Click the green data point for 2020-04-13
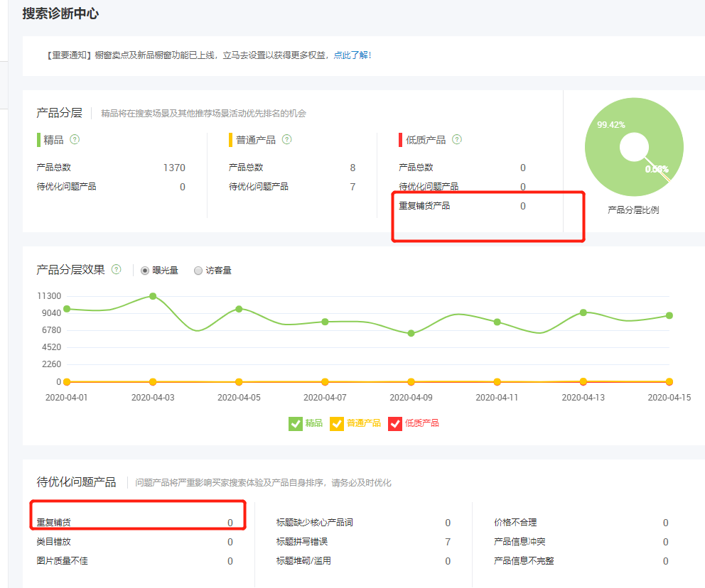 pos(583,312)
